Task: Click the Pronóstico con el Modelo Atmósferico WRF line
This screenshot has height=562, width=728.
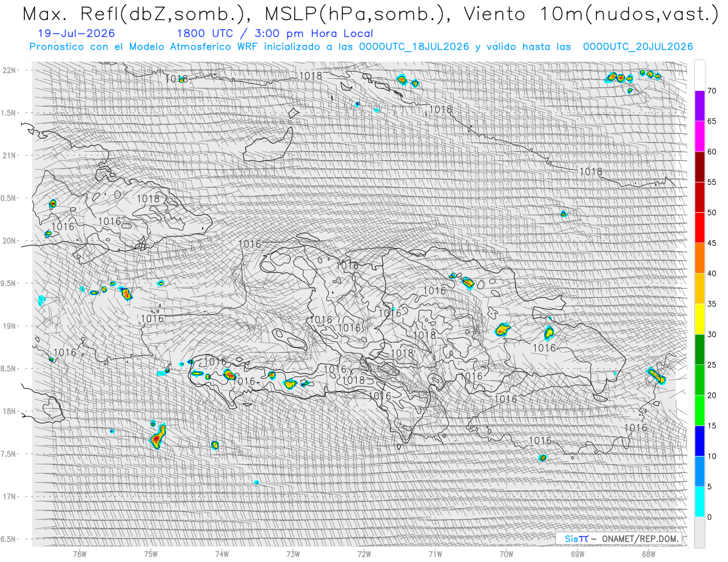Action: 362,47
